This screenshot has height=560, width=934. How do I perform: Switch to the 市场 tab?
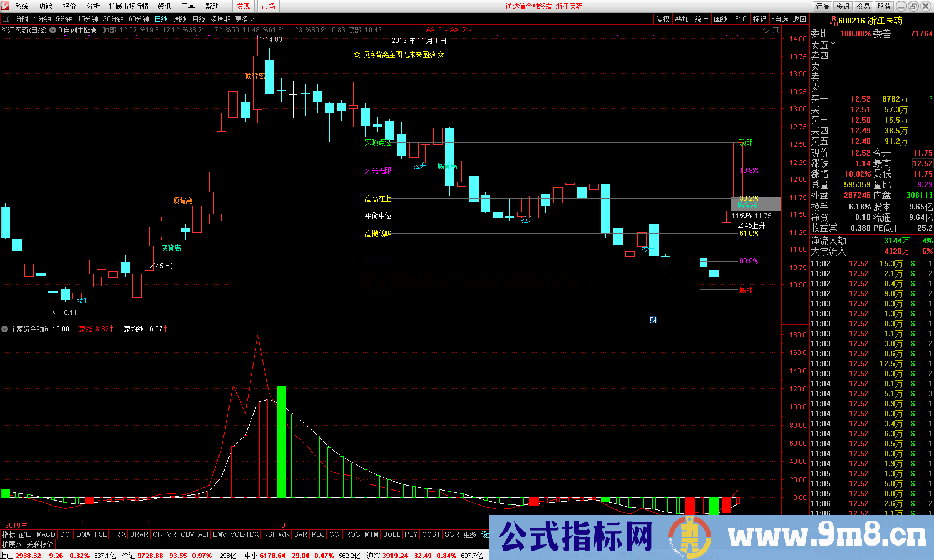coord(269,6)
